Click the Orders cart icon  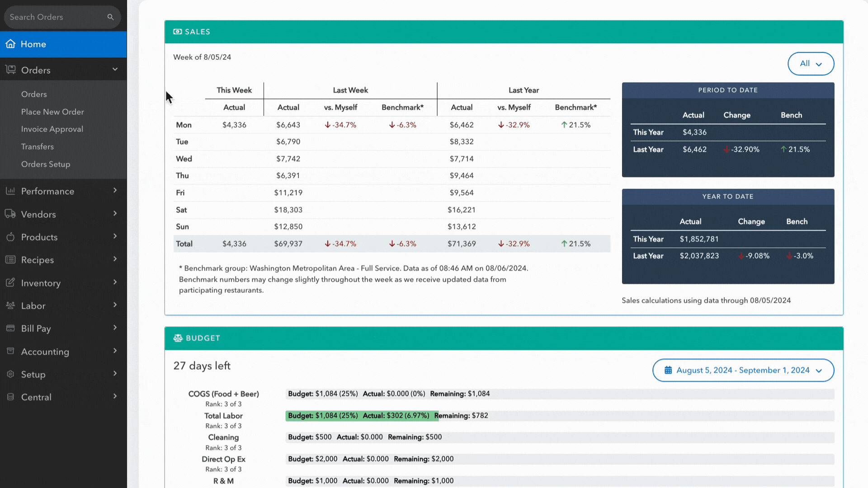click(10, 70)
